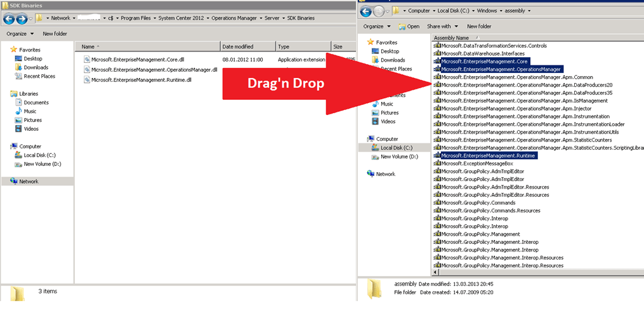Select Libraries node in SDK Binaries window
This screenshot has height=320, width=644.
(28, 94)
